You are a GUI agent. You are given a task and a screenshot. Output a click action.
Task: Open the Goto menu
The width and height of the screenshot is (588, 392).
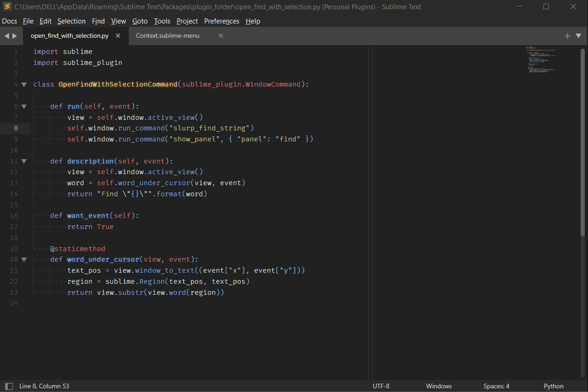140,21
